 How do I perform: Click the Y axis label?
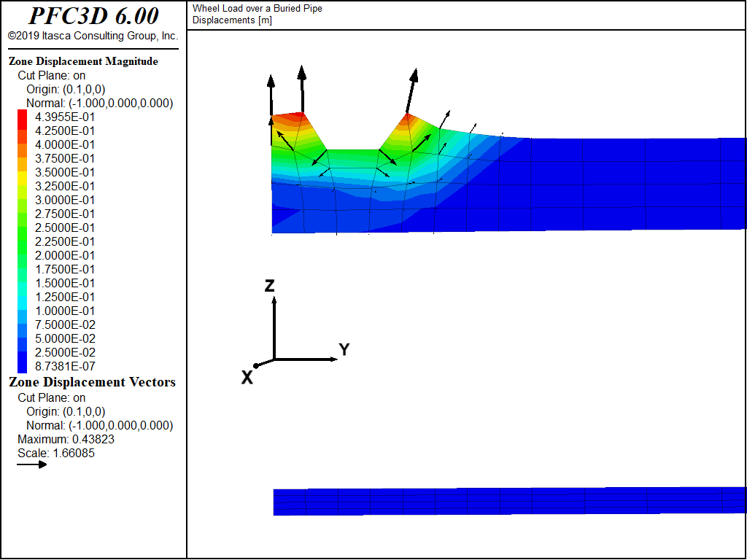click(344, 349)
